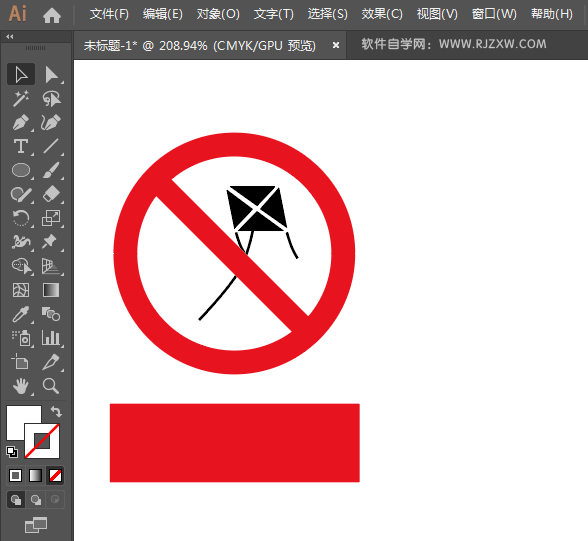Viewport: 588px width, 541px height.
Task: Select the Zoom magnifier tool
Action: pos(51,386)
